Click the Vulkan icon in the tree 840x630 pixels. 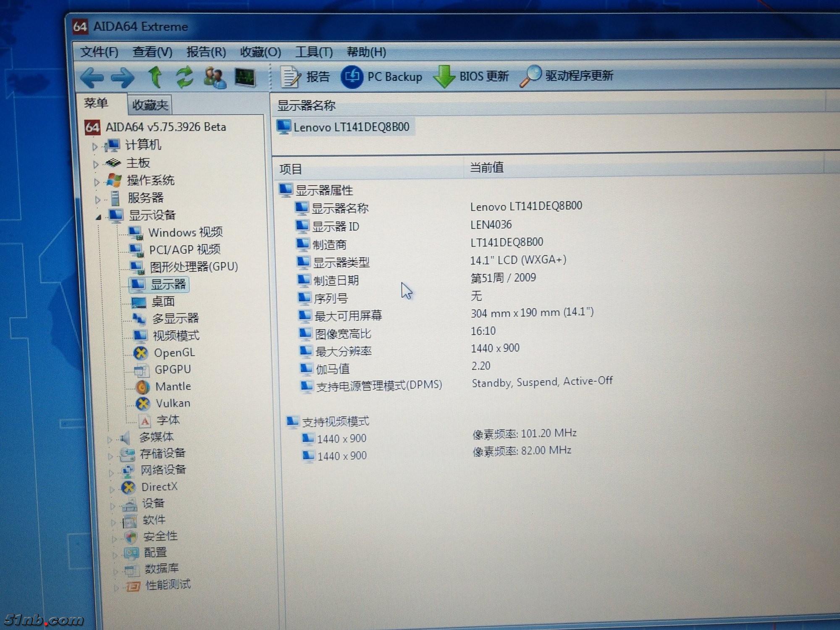click(x=143, y=404)
